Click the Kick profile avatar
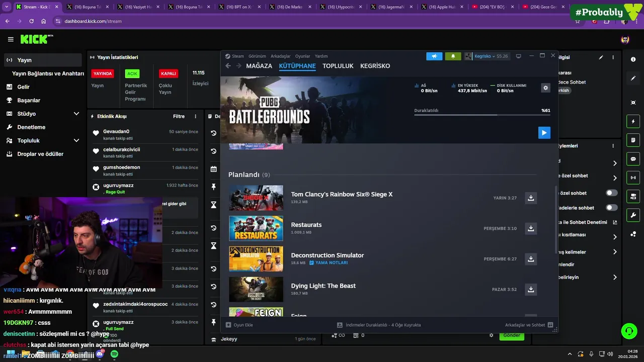The image size is (644, 362). pos(625,40)
